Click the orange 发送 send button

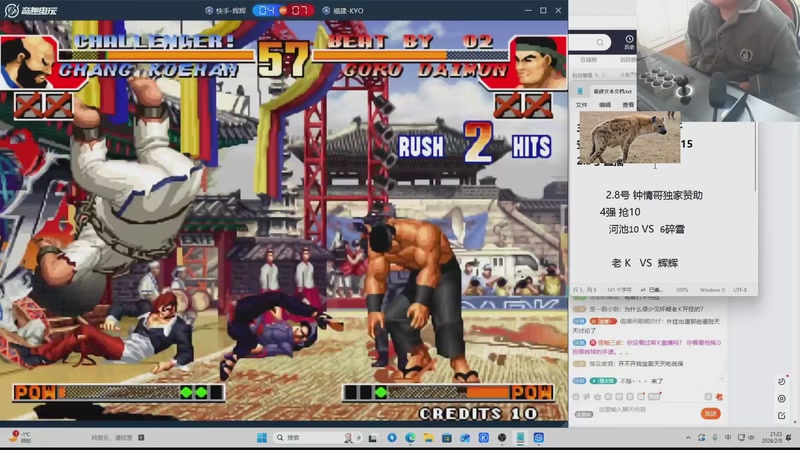point(710,414)
